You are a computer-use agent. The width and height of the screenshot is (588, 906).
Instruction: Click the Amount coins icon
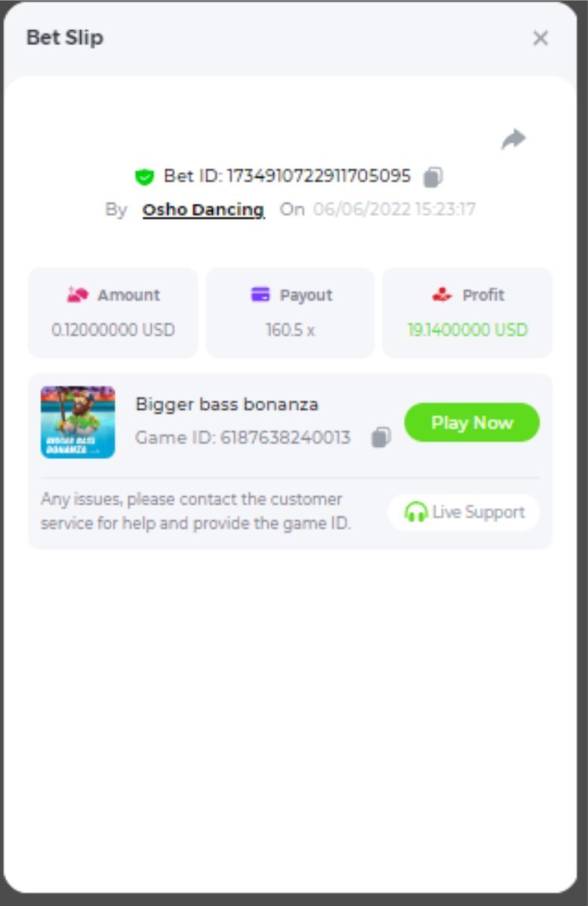coord(78,295)
